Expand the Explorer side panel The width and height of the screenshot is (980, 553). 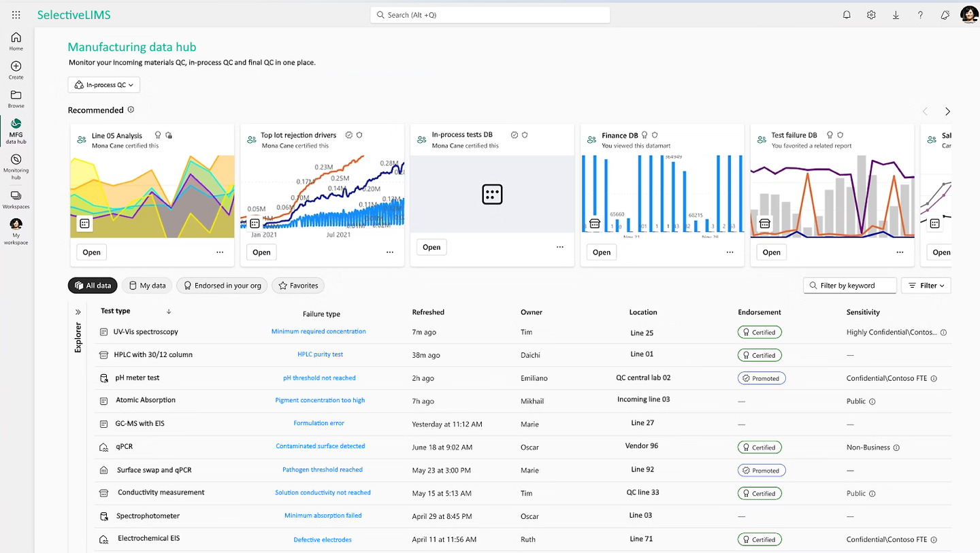tap(78, 312)
